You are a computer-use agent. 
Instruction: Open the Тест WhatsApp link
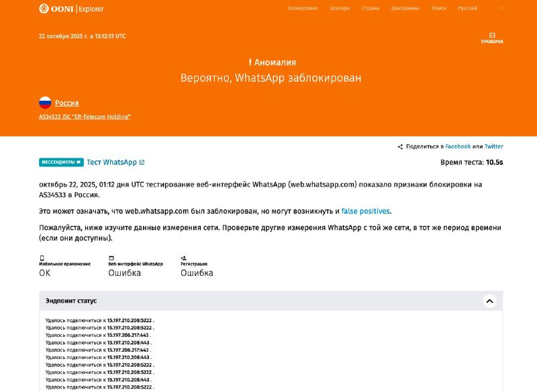click(111, 162)
